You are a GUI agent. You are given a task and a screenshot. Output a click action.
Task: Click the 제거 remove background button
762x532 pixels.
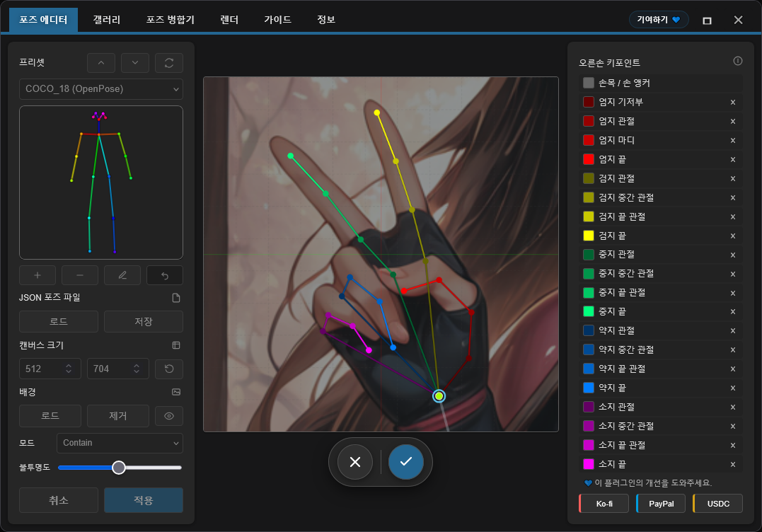pos(118,416)
